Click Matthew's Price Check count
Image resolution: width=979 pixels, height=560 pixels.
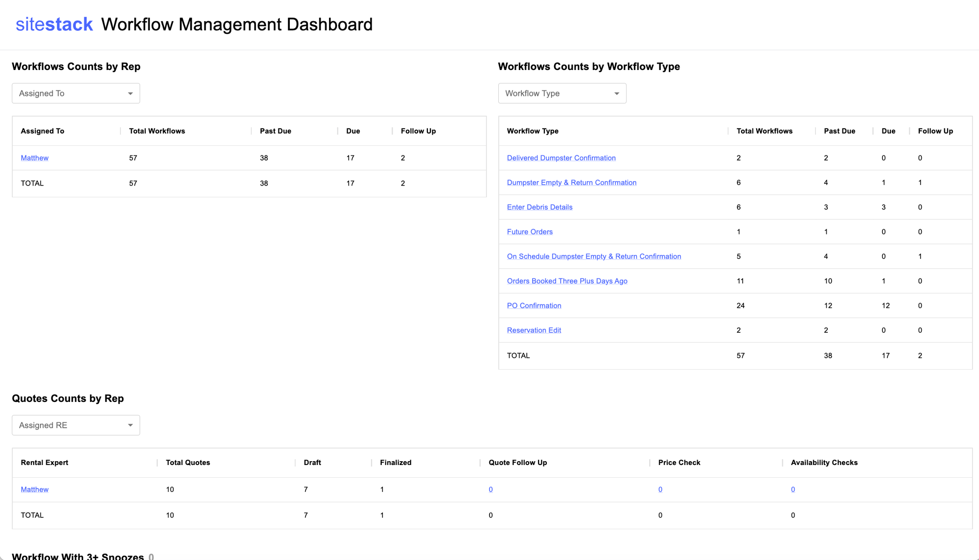click(x=660, y=490)
